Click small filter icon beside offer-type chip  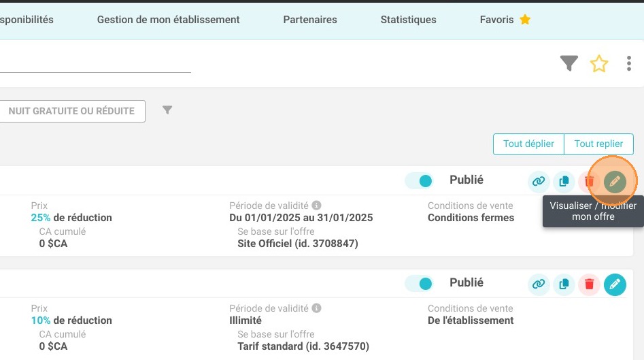[167, 110]
